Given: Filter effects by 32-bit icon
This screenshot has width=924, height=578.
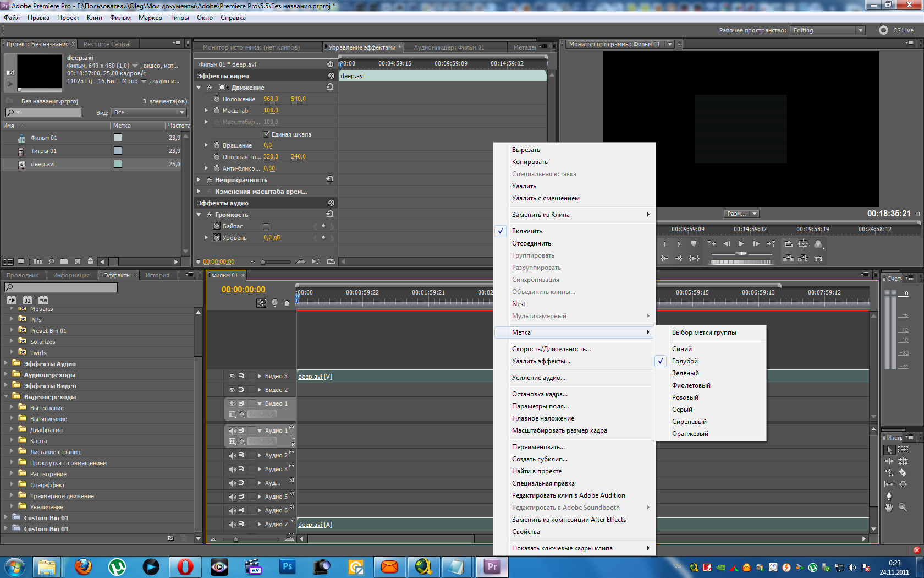Looking at the screenshot, I should click(28, 300).
